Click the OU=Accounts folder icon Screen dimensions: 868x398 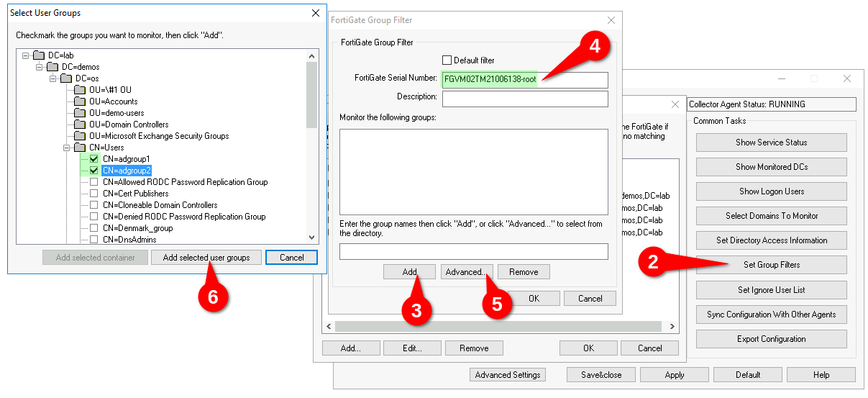coord(80,101)
